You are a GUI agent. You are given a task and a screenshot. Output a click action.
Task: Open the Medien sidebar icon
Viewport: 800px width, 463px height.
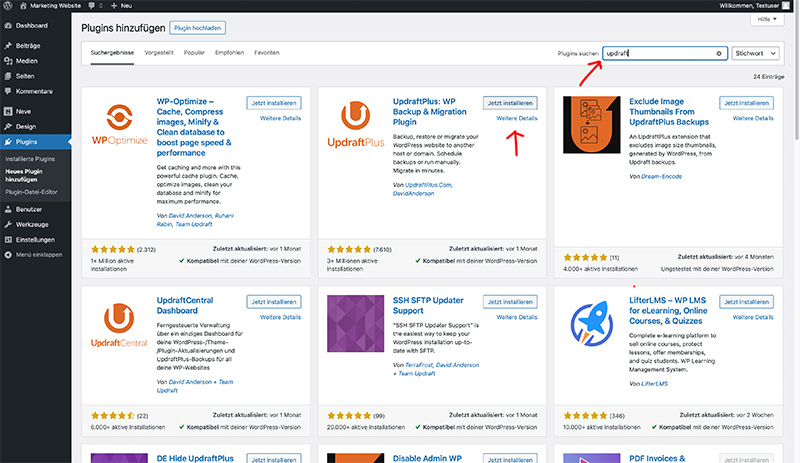(x=8, y=61)
